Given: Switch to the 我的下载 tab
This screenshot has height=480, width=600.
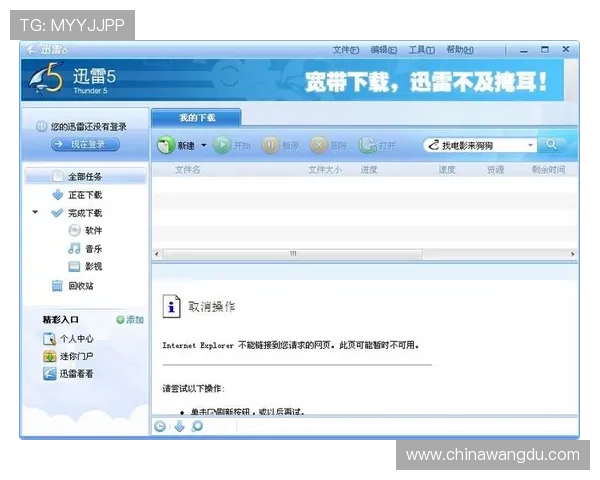Looking at the screenshot, I should (x=197, y=118).
